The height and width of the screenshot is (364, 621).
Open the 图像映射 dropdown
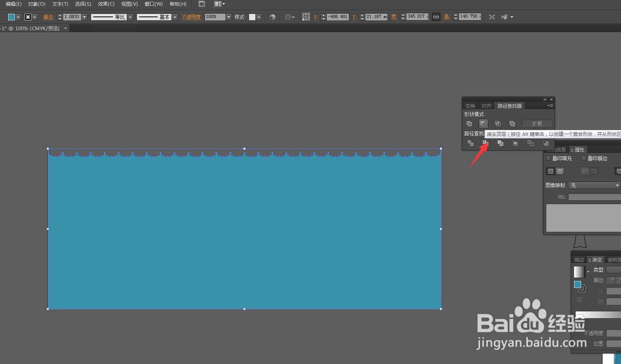pyautogui.click(x=594, y=185)
